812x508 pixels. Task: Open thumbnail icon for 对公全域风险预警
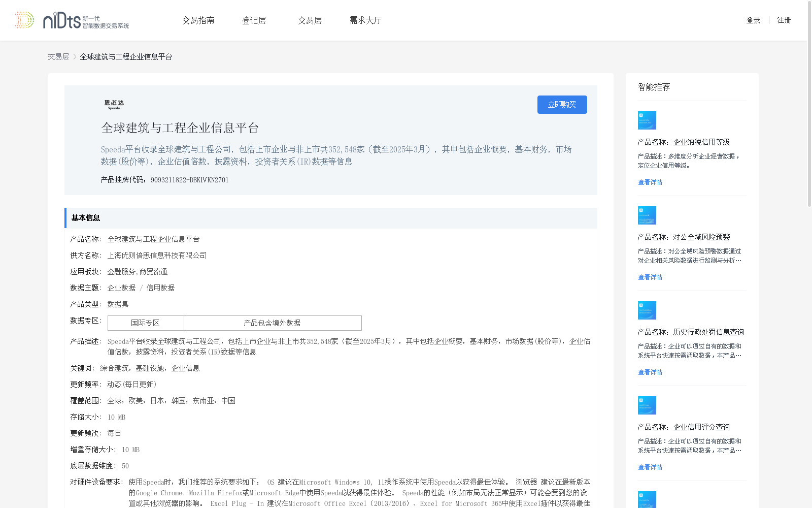point(647,215)
